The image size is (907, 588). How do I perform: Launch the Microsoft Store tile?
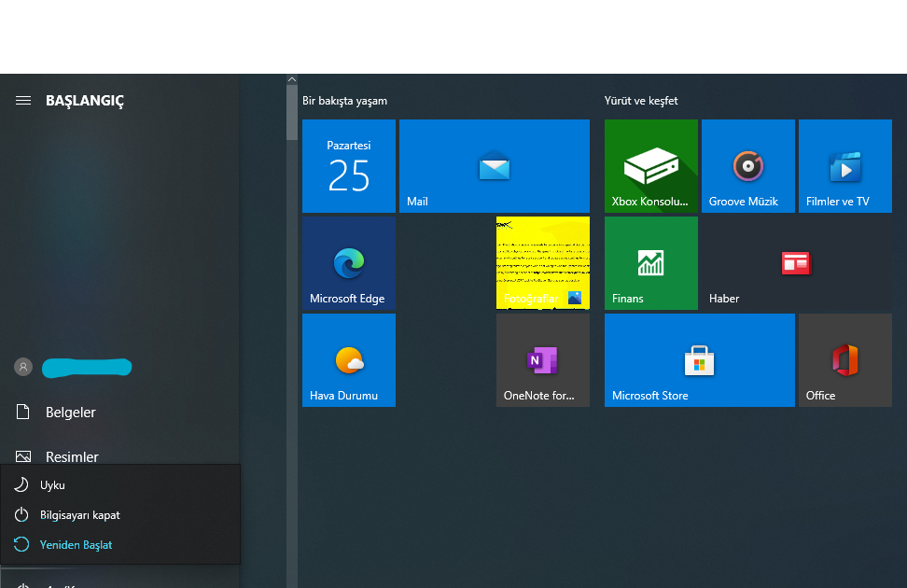click(700, 360)
